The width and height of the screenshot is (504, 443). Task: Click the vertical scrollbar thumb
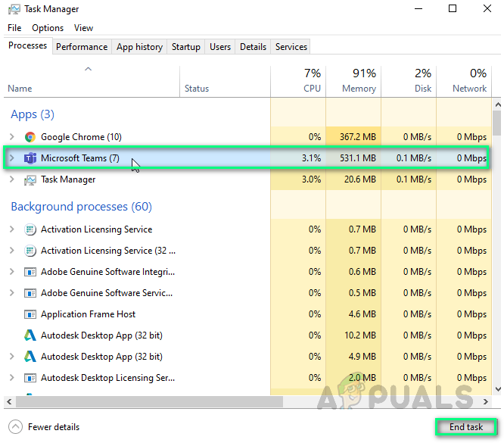click(496, 121)
